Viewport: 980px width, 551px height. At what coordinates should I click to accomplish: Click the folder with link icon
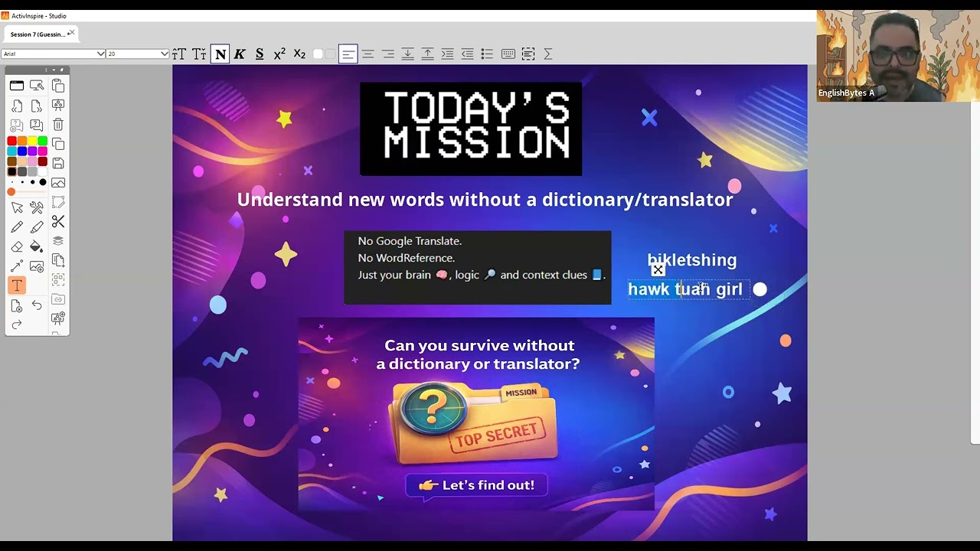pos(58,299)
